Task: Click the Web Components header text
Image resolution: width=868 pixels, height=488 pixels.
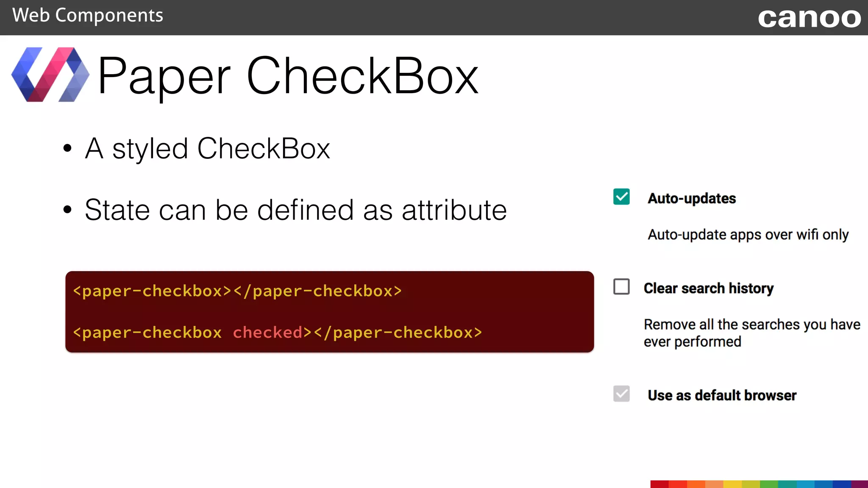Action: [x=88, y=16]
